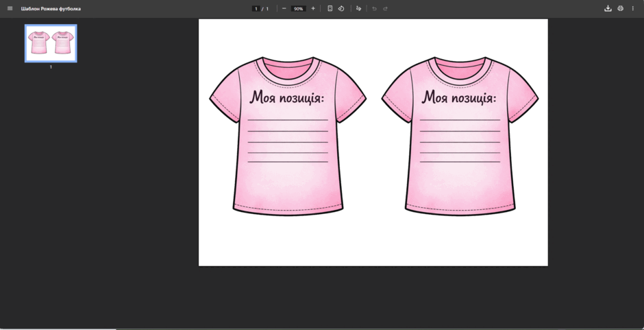Edit the 90% zoom level field
The image size is (644, 330).
299,9
